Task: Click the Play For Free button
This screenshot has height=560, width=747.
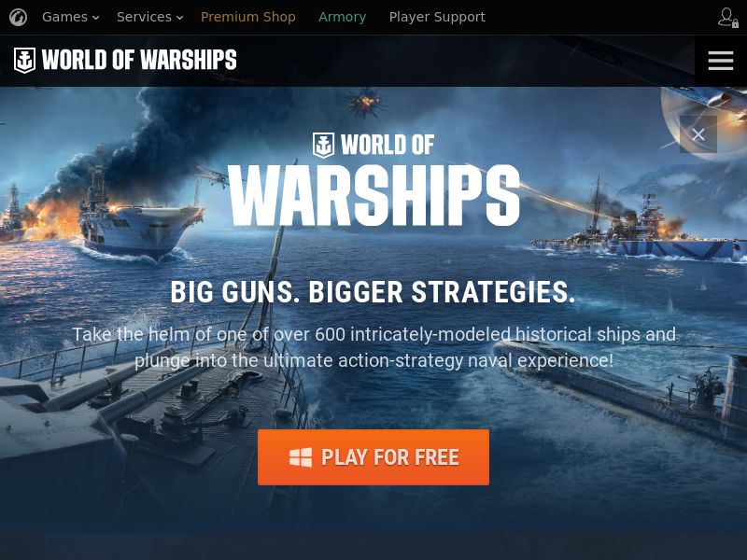Action: pos(373,457)
